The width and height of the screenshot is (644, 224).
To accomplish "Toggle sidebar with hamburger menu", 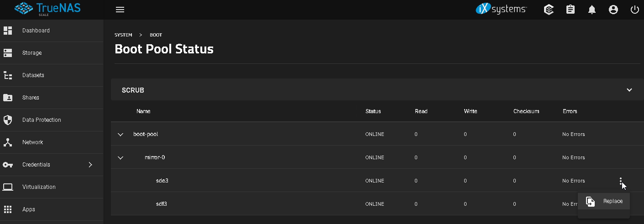I will coord(120,10).
